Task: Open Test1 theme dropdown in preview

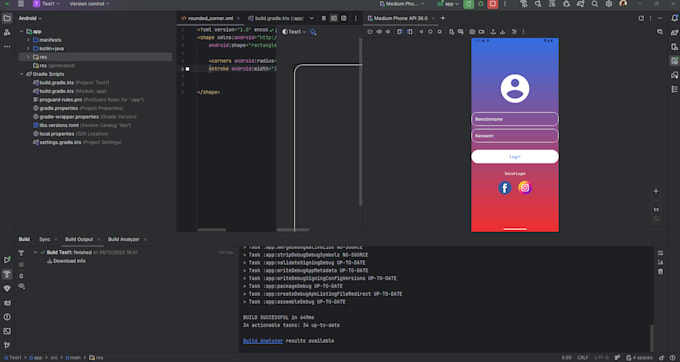Action: click(294, 32)
